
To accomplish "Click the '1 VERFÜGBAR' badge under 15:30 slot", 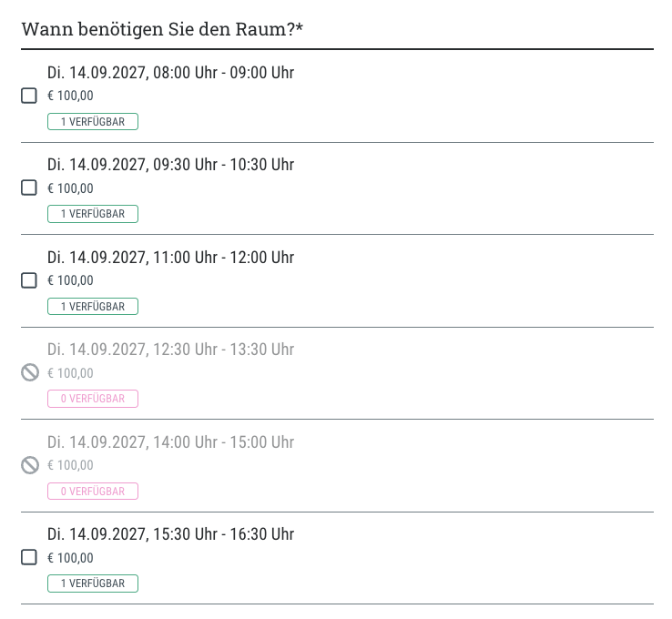I will pyautogui.click(x=93, y=583).
